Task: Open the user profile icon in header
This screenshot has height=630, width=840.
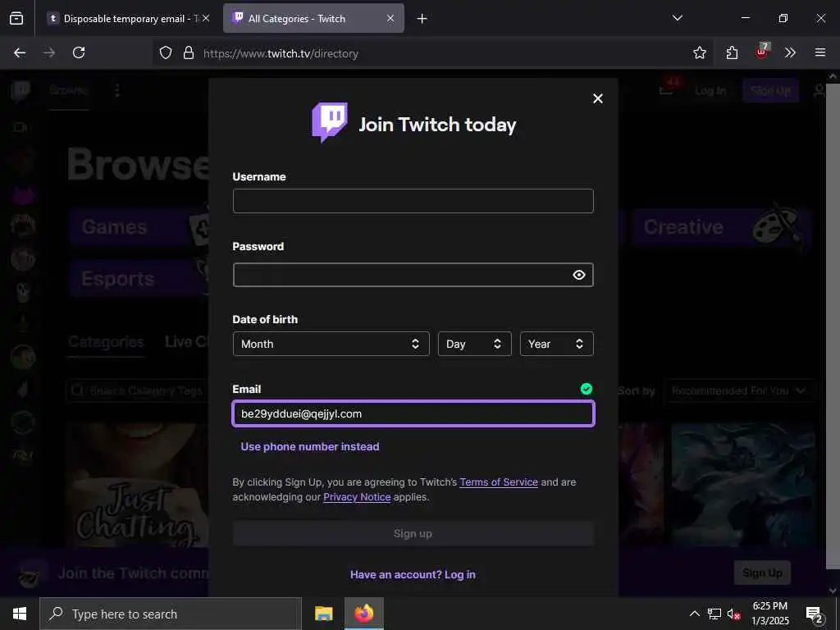Action: click(819, 91)
